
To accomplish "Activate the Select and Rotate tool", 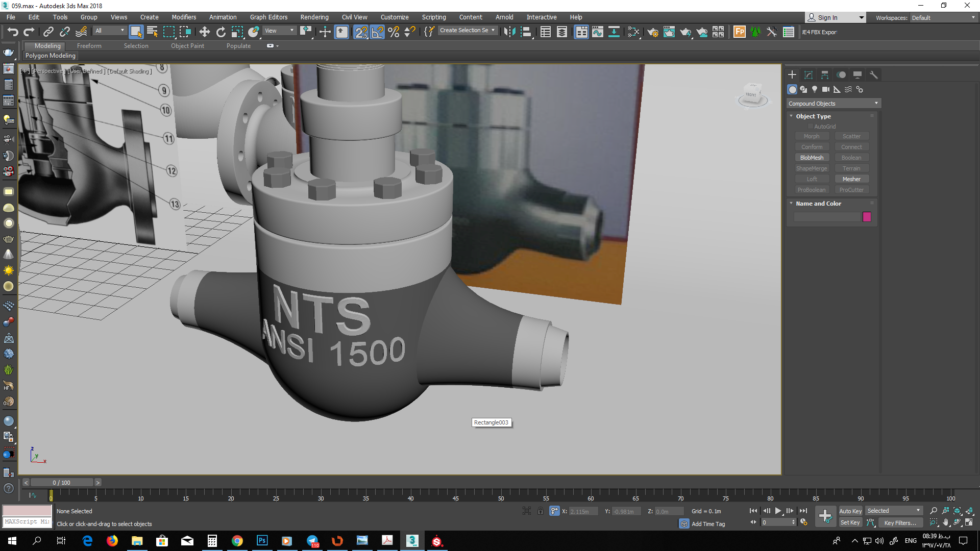I will [220, 32].
